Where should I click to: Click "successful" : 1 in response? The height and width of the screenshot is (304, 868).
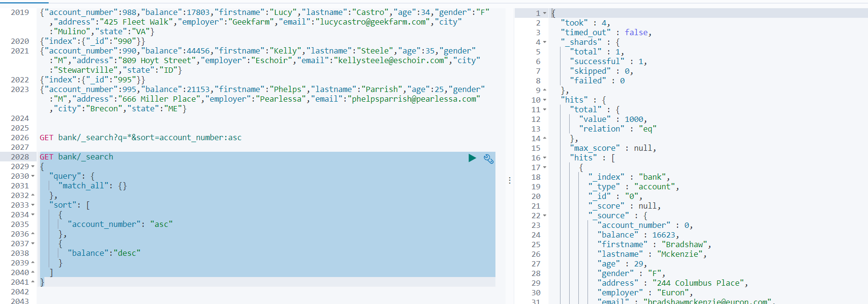pyautogui.click(x=609, y=62)
